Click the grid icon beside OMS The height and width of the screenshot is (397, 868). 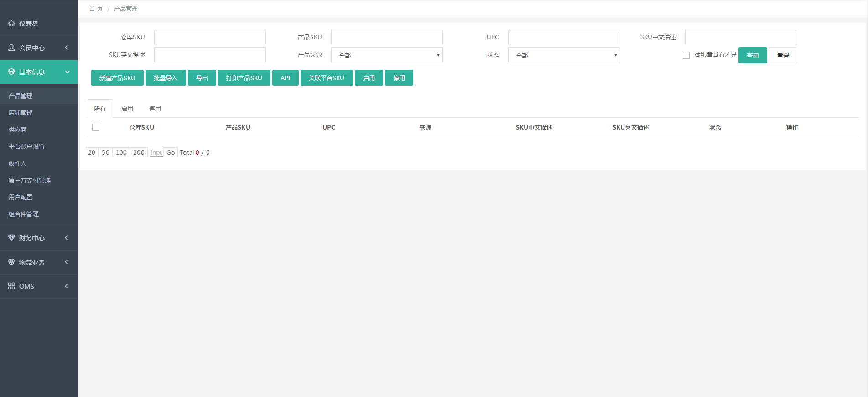tap(11, 286)
